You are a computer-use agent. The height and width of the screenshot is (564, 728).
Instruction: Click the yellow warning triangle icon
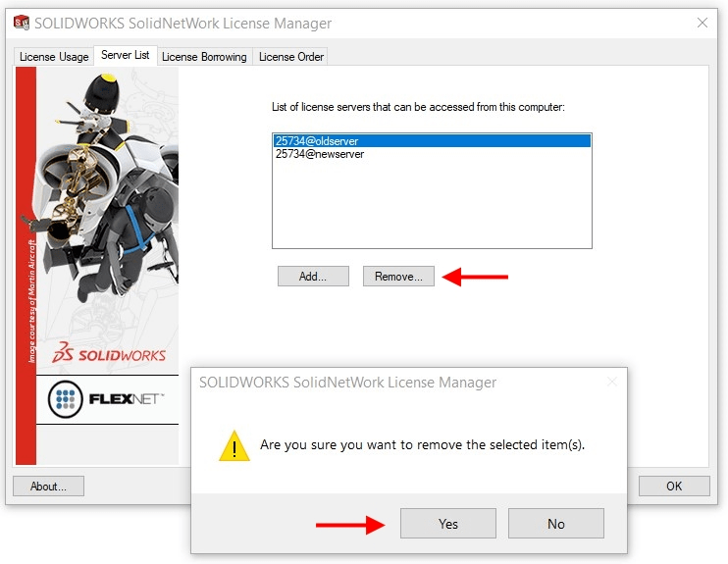click(x=234, y=445)
